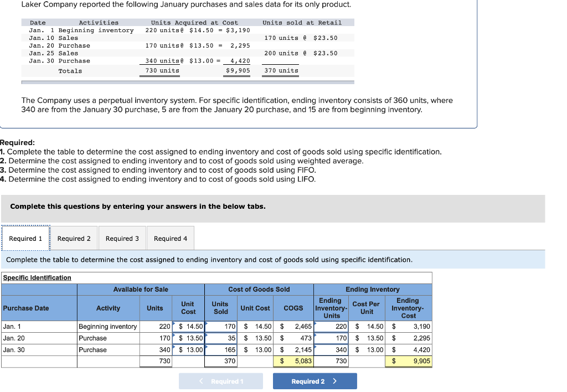Click the highlighted COGS total of 5,083
567x392 pixels.
pos(293,361)
